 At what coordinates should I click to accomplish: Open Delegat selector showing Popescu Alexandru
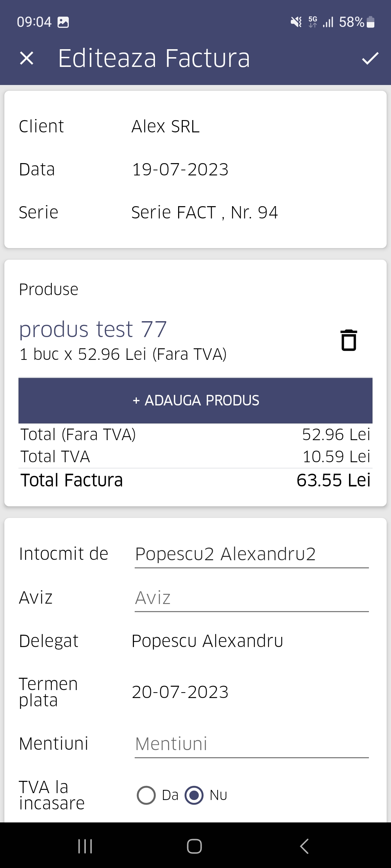coord(207,641)
